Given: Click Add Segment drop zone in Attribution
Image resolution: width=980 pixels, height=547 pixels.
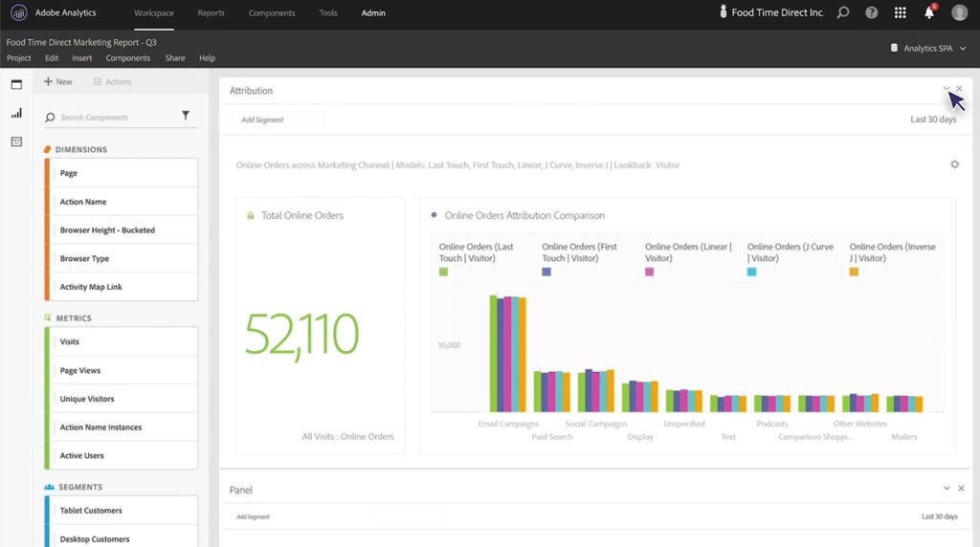Looking at the screenshot, I should tap(278, 120).
